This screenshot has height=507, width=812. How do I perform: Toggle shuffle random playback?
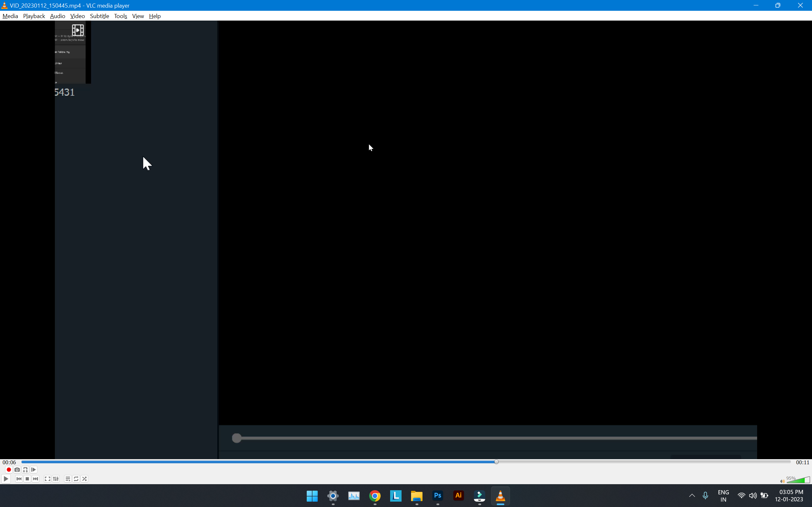(x=85, y=479)
